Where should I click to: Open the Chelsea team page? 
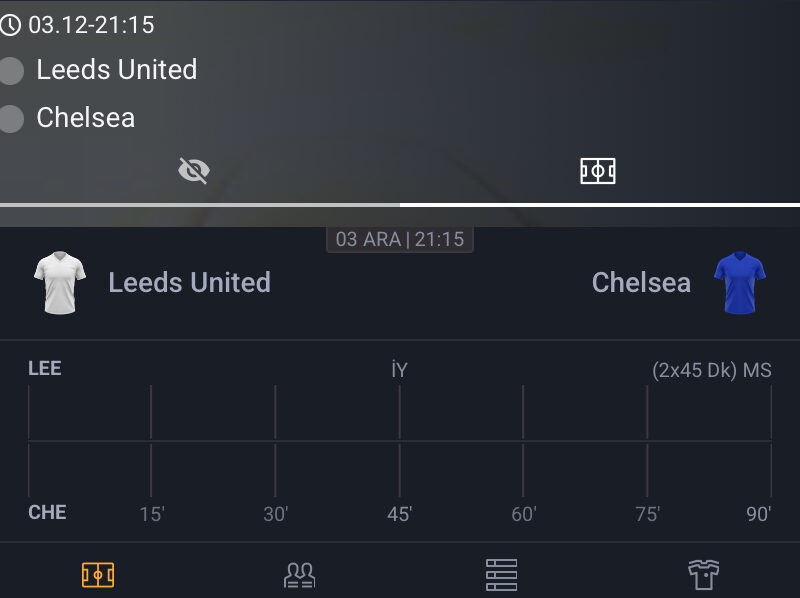[x=643, y=282]
